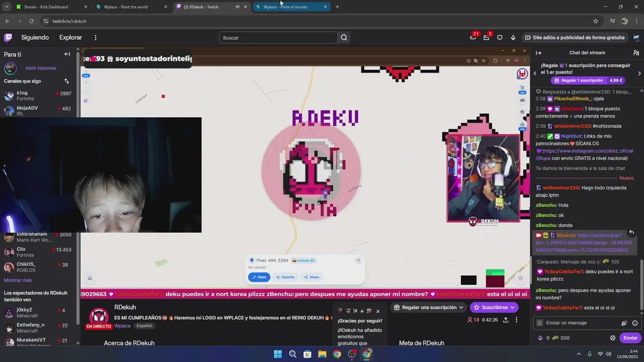The width and height of the screenshot is (644, 362).
Task: View site information for twitch.tv
Action: [x=45, y=21]
